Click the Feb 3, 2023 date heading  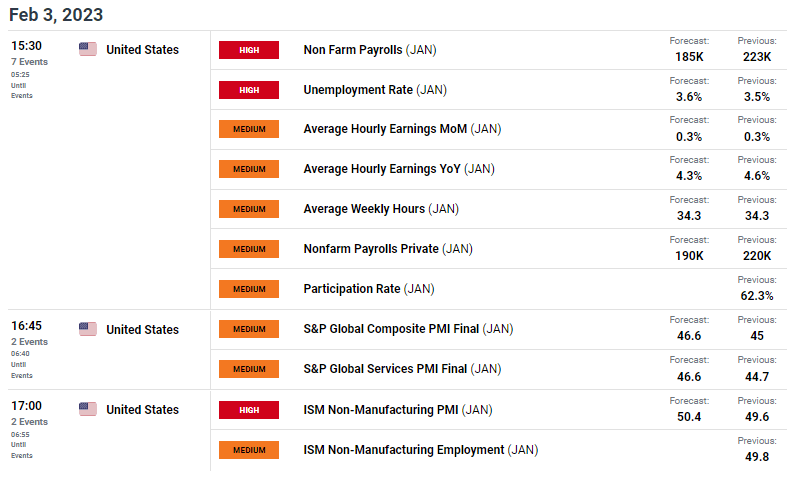point(56,15)
